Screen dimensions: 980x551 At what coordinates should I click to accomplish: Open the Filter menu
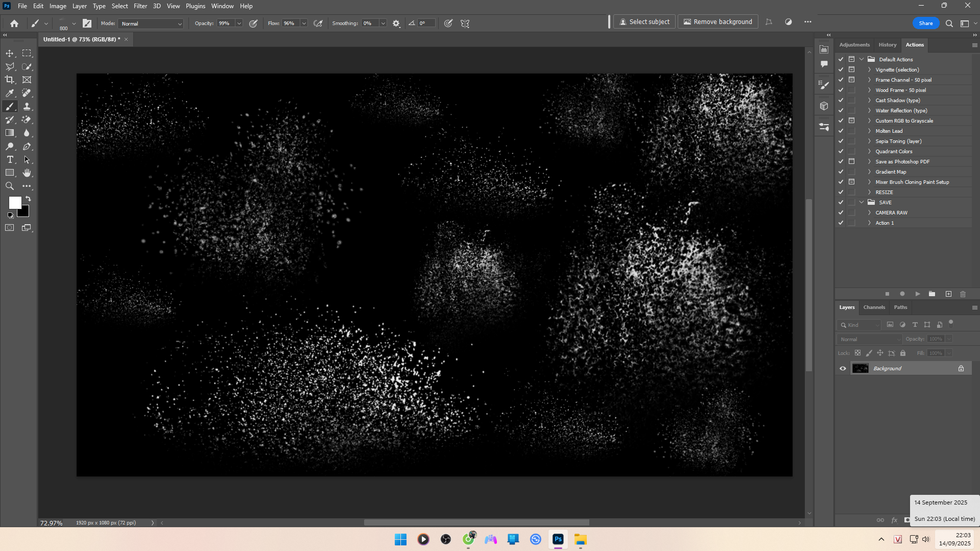pos(140,6)
